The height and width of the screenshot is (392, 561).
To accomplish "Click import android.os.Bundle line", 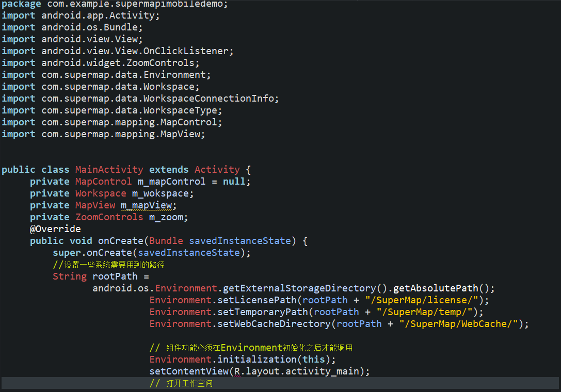I will point(72,27).
